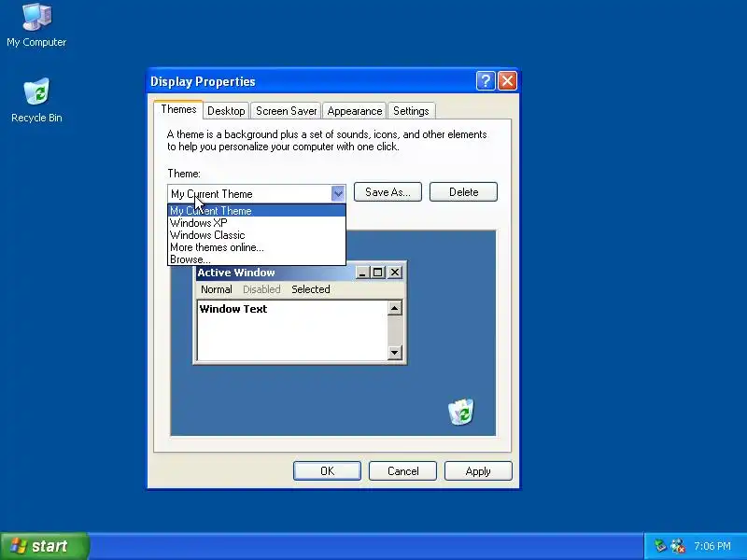747x560 pixels.
Task: Choose Windows XP theme option
Action: click(x=257, y=223)
